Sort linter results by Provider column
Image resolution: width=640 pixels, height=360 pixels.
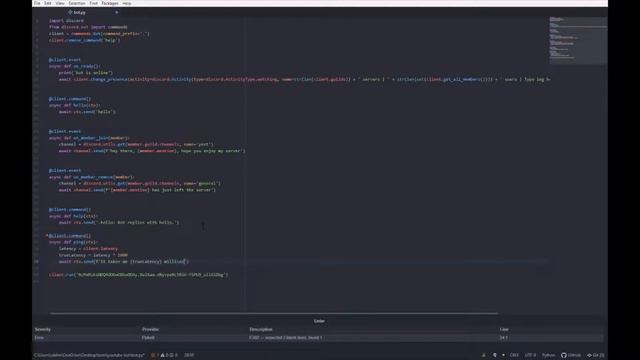tap(151, 329)
